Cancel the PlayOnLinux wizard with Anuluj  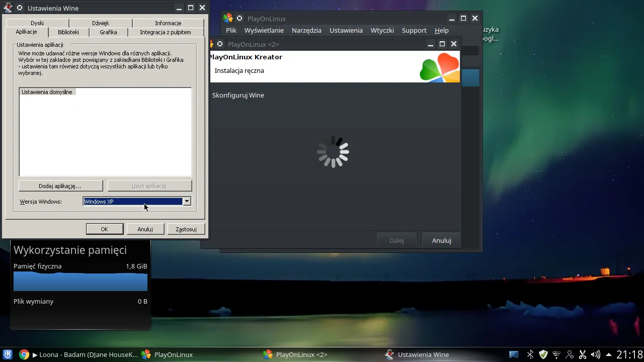click(442, 240)
